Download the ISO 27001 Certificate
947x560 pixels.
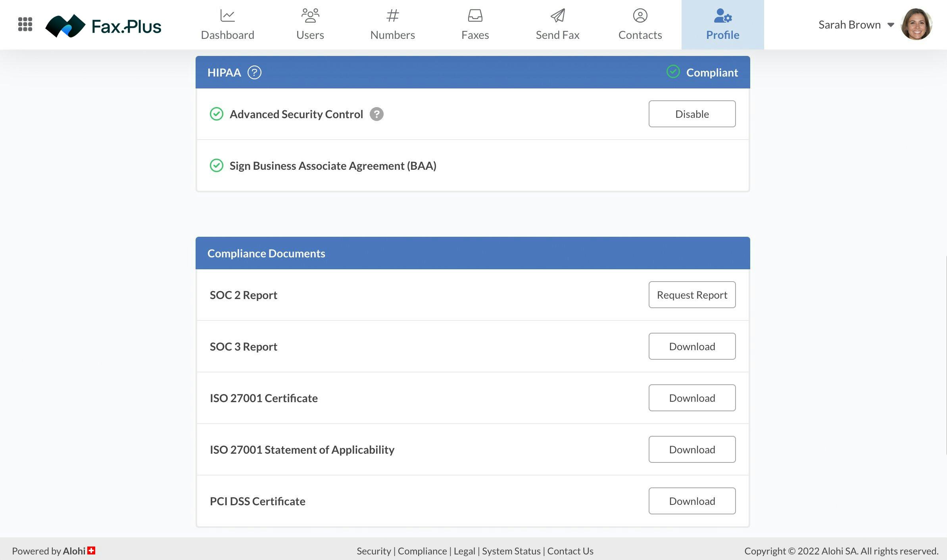(x=692, y=397)
